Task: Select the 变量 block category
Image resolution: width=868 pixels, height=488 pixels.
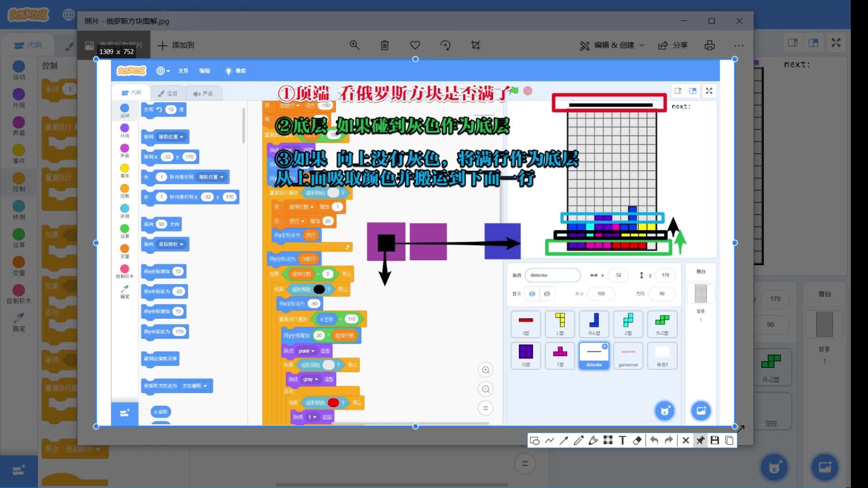Action: [x=19, y=267]
